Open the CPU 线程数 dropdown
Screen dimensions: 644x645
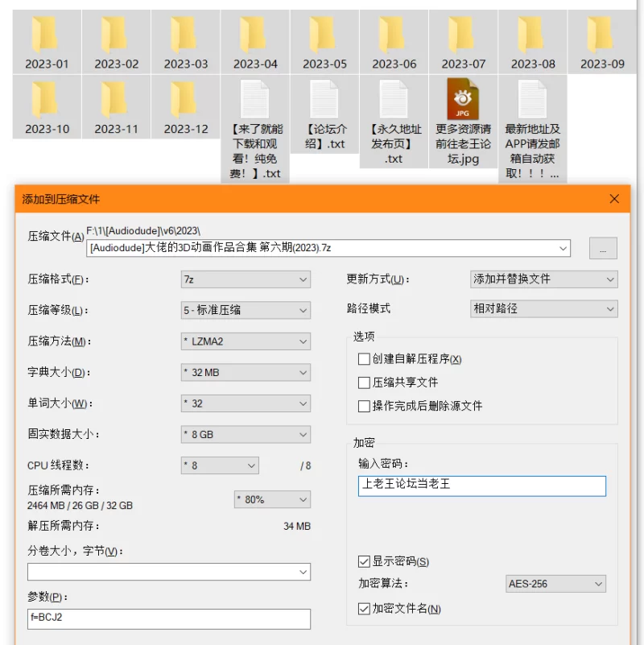220,465
